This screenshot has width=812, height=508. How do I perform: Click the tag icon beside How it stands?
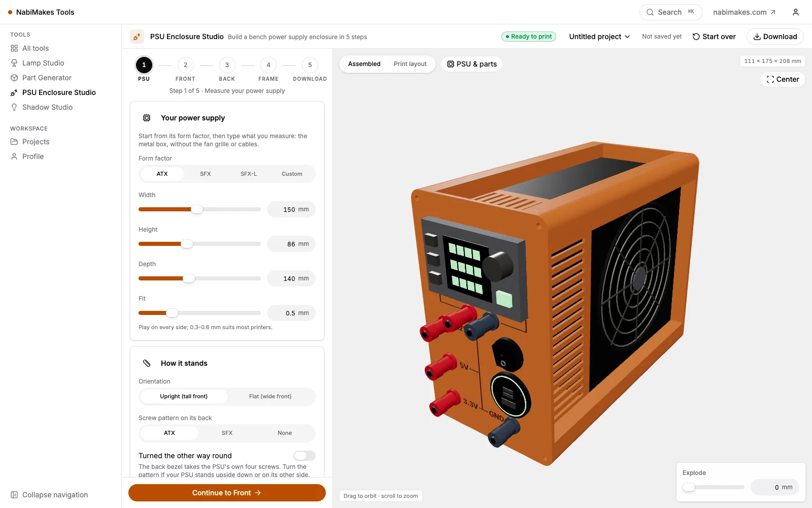coord(147,363)
